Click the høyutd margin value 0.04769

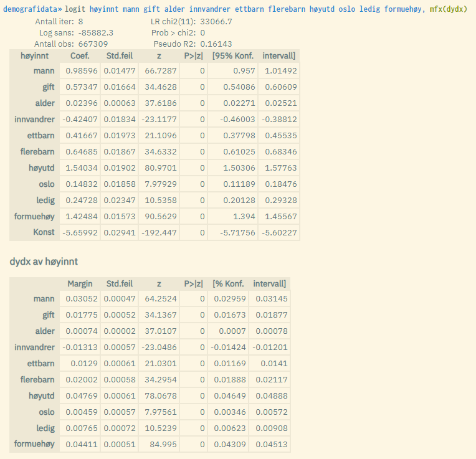click(x=80, y=396)
